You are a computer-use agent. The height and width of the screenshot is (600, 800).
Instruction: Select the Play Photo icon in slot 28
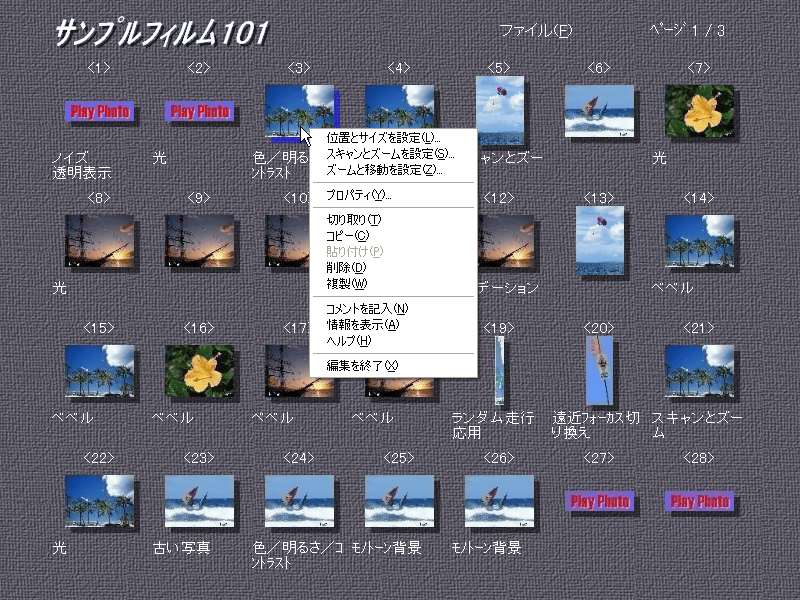[699, 501]
